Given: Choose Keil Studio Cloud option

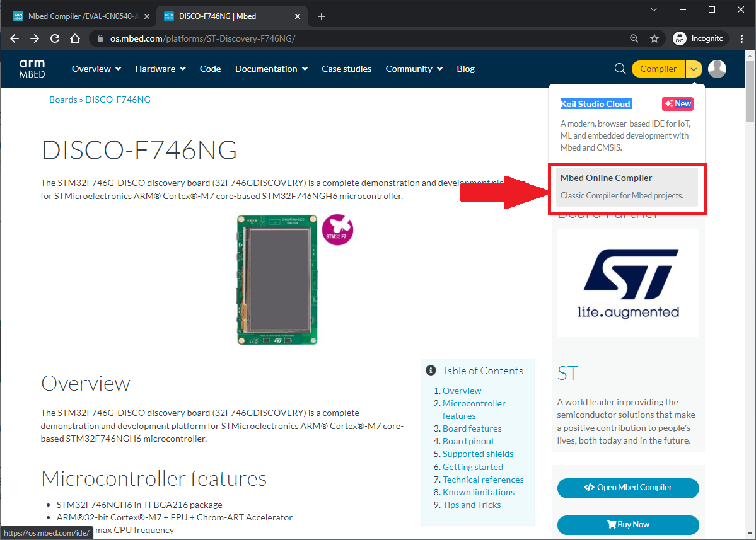Looking at the screenshot, I should click(595, 104).
